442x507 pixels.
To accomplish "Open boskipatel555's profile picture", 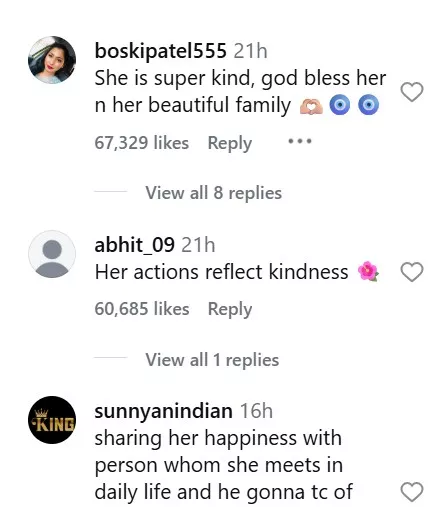I will tap(52, 60).
